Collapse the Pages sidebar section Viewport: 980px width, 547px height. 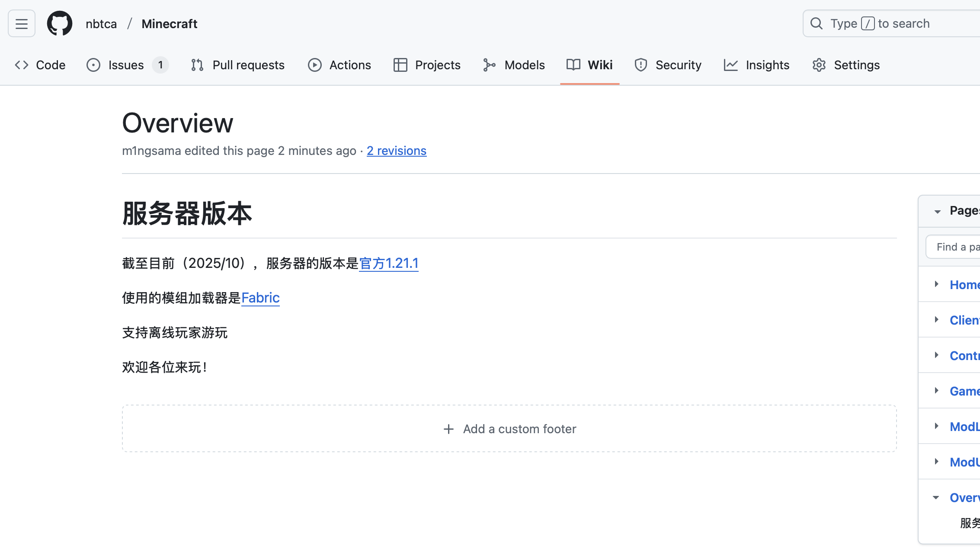click(937, 211)
